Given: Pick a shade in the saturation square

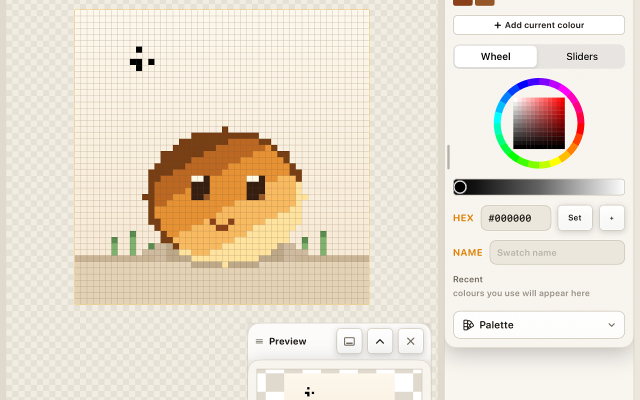Looking at the screenshot, I should point(539,123).
